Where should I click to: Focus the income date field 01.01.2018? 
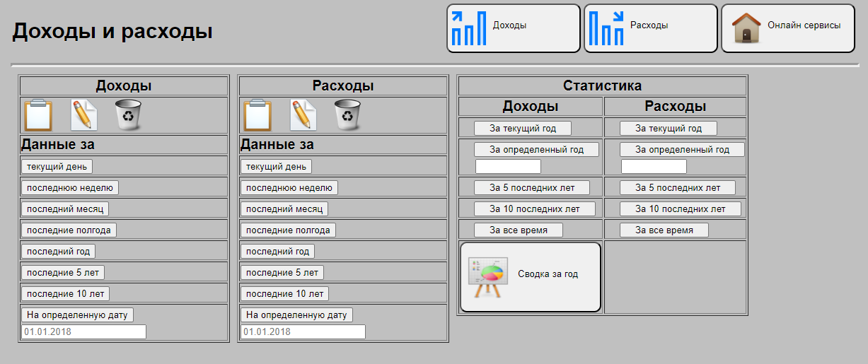[x=83, y=332]
